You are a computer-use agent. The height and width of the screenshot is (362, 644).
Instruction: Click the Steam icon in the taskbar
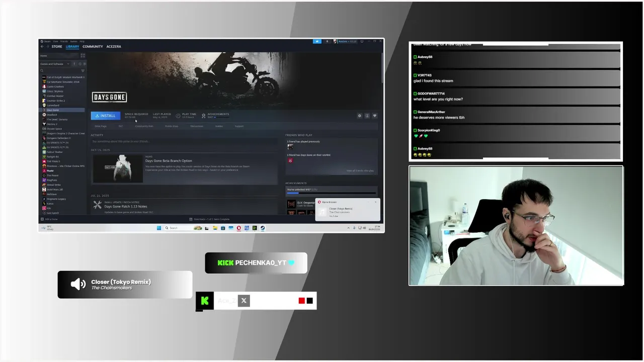pos(263,228)
